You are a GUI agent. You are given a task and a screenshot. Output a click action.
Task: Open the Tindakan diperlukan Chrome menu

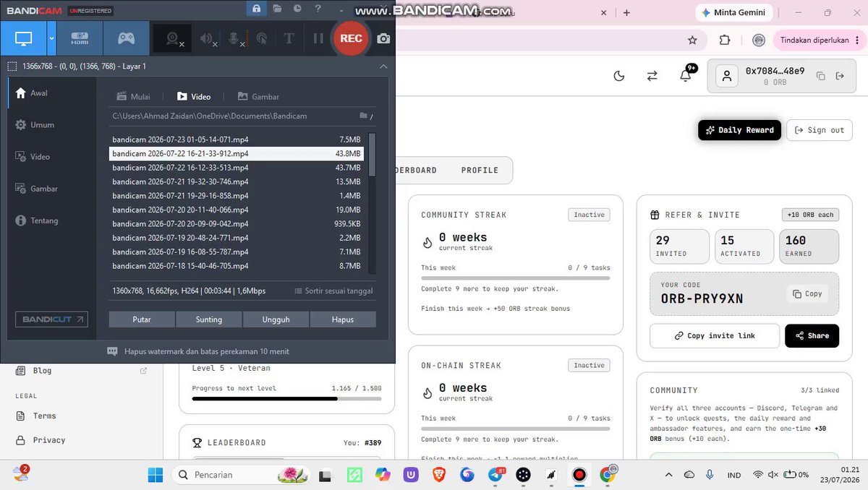[x=819, y=40]
